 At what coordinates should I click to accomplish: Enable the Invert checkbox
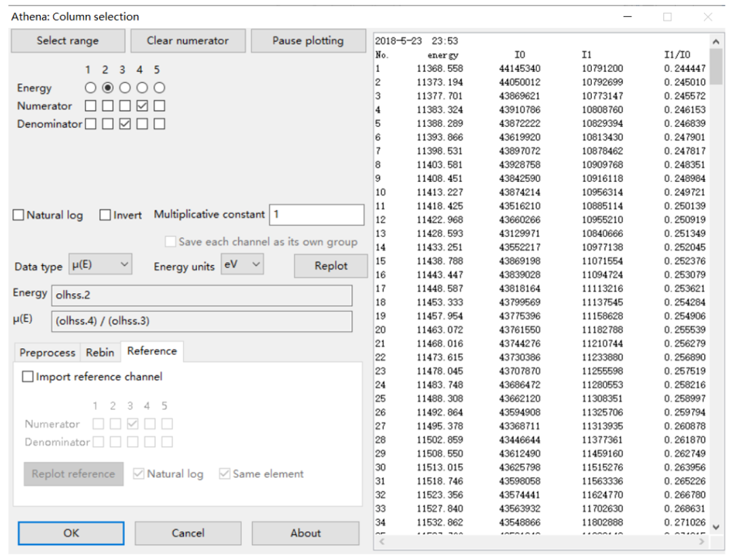pyautogui.click(x=105, y=215)
